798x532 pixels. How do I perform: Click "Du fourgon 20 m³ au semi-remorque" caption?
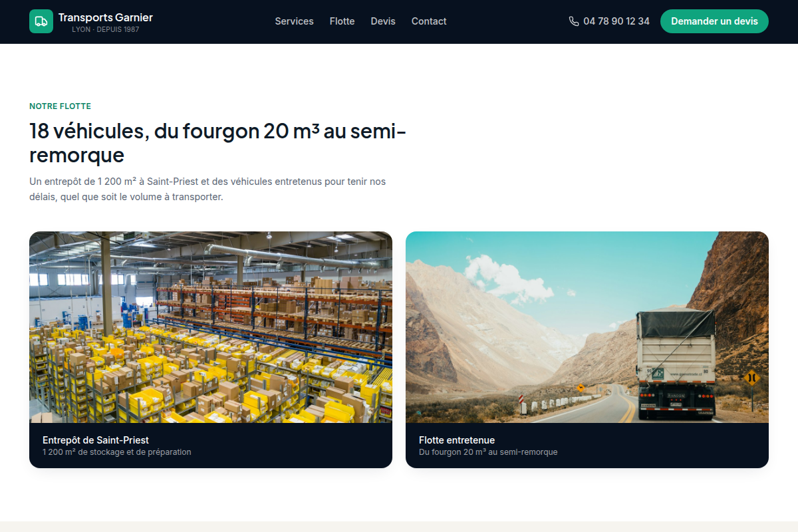(x=488, y=452)
